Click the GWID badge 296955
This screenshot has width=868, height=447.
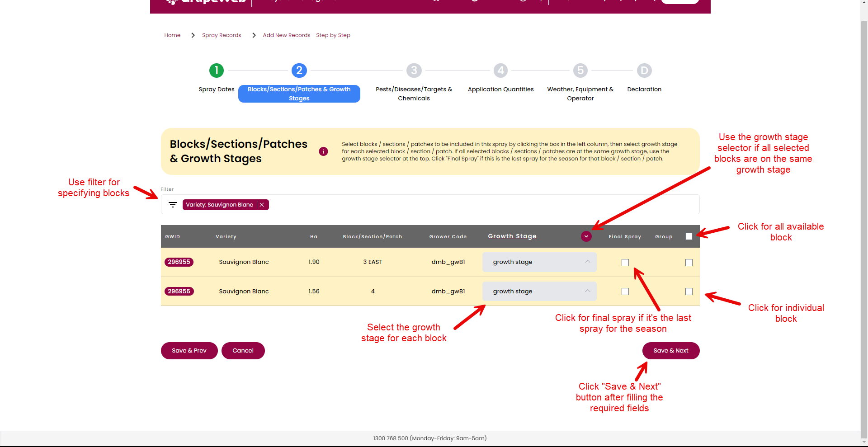179,262
